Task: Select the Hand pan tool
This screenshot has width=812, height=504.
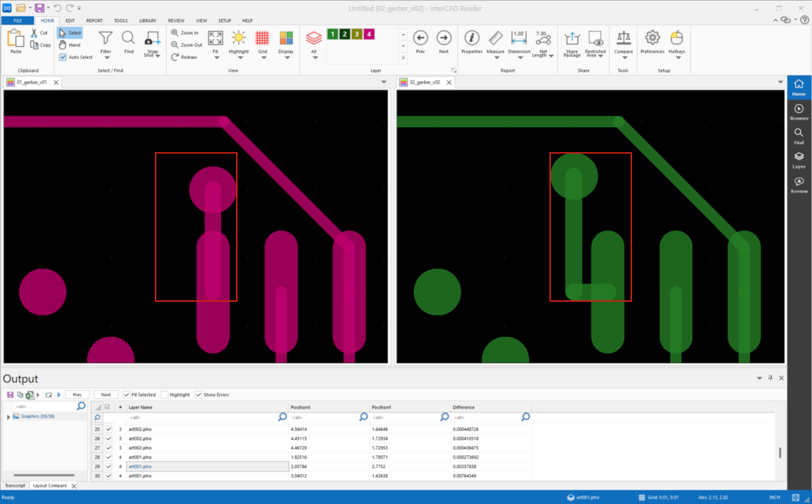Action: coord(70,45)
